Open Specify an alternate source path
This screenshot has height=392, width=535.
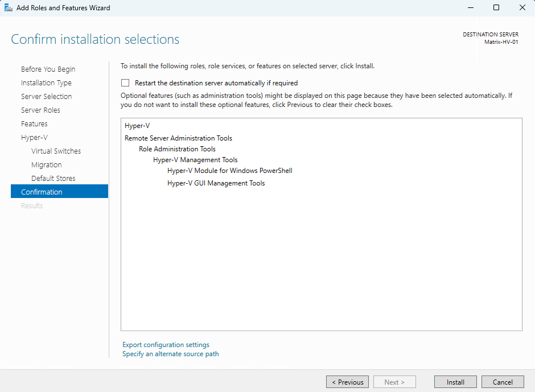click(x=171, y=354)
